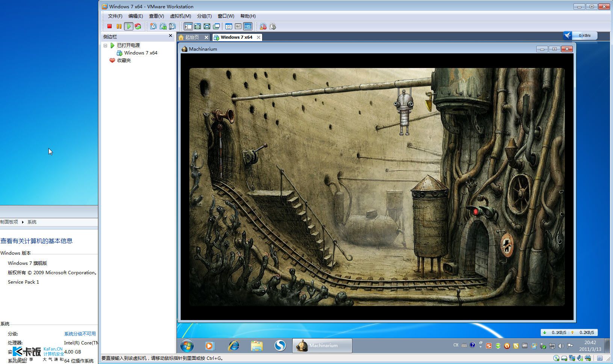Toggle the sidebar view toolbar button
Screen dimensions: 613x364
(188, 26)
